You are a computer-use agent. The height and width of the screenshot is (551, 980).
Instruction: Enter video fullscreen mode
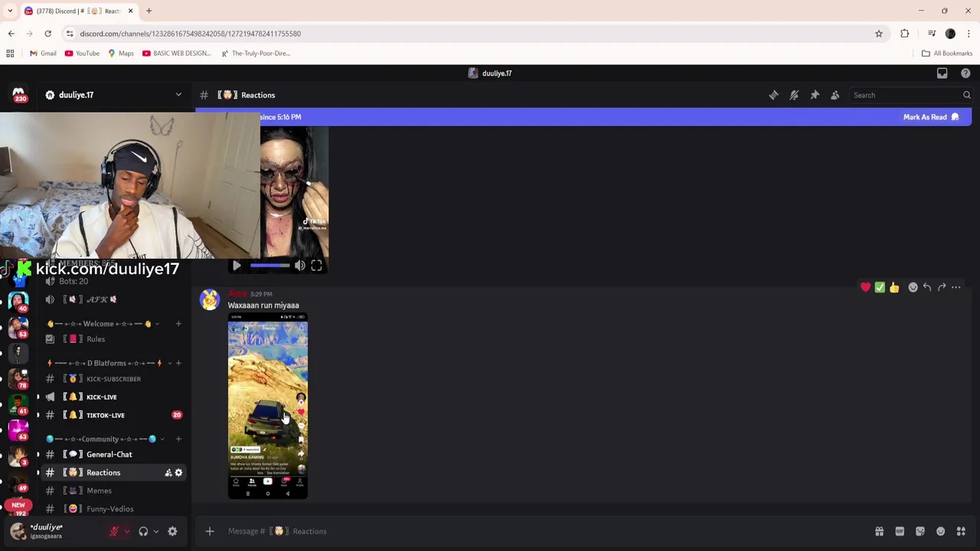coord(316,266)
